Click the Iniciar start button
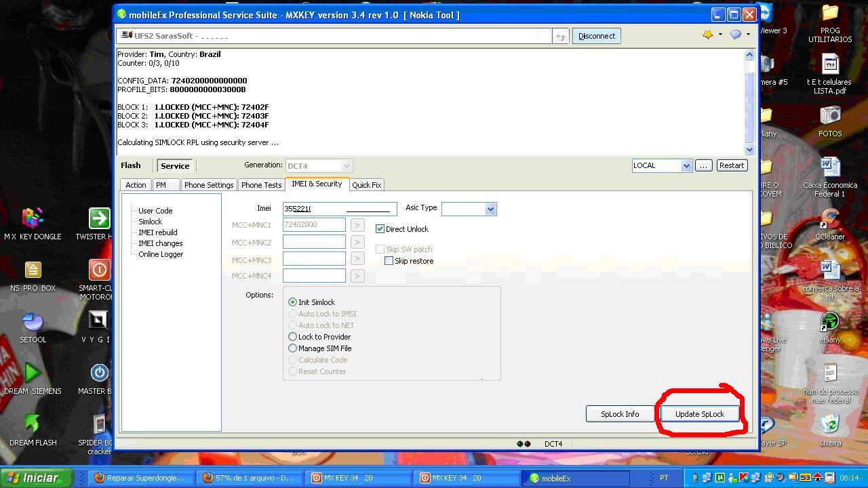The width and height of the screenshot is (868, 488). (37, 478)
